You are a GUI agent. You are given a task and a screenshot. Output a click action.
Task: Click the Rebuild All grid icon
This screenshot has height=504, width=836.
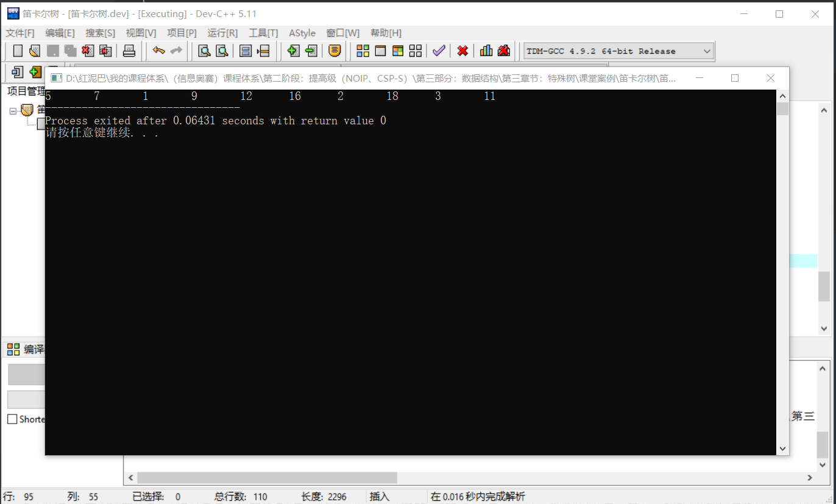point(416,51)
